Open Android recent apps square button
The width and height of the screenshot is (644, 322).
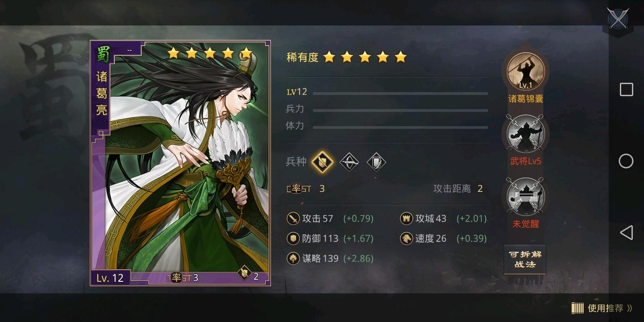click(626, 89)
